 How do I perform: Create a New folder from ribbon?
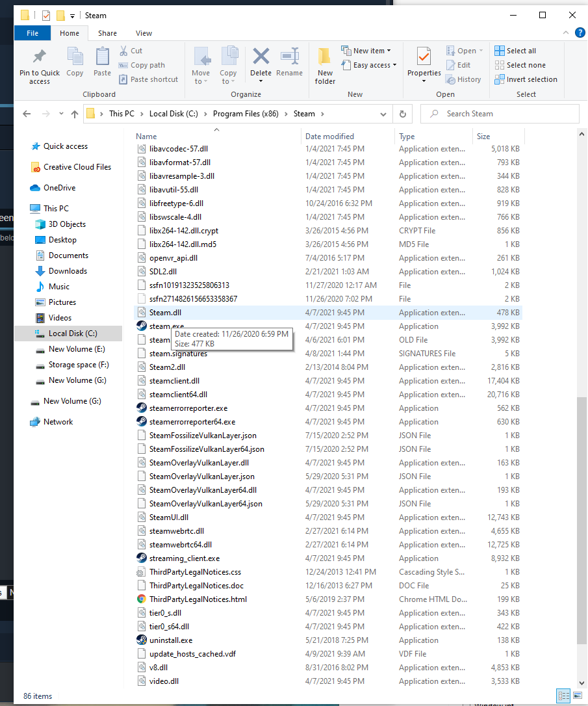click(x=325, y=66)
